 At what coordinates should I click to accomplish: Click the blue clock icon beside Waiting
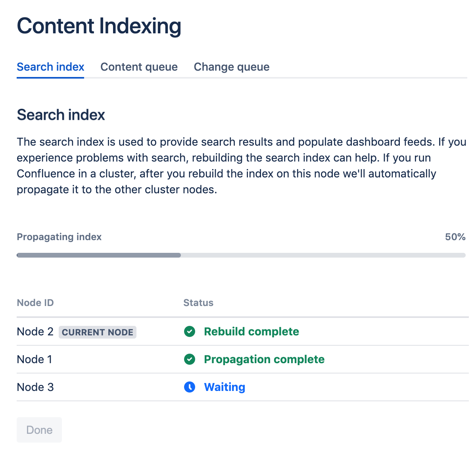click(x=190, y=387)
